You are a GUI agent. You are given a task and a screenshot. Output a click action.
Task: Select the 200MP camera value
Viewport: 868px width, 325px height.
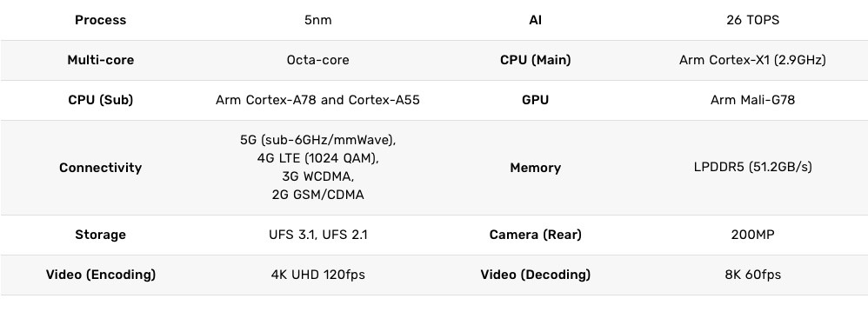[752, 235]
